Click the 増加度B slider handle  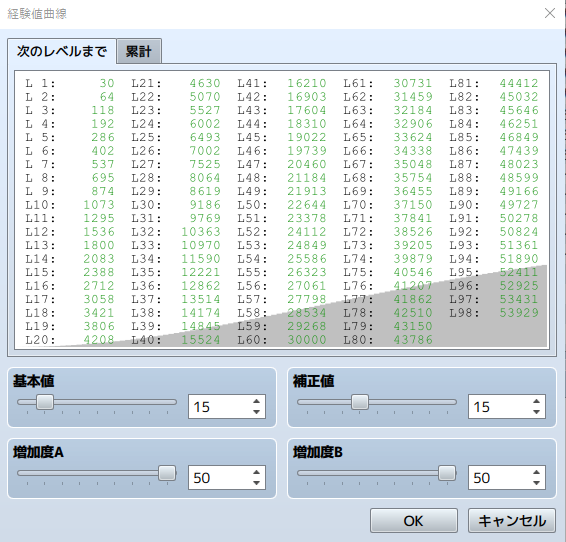click(x=447, y=473)
